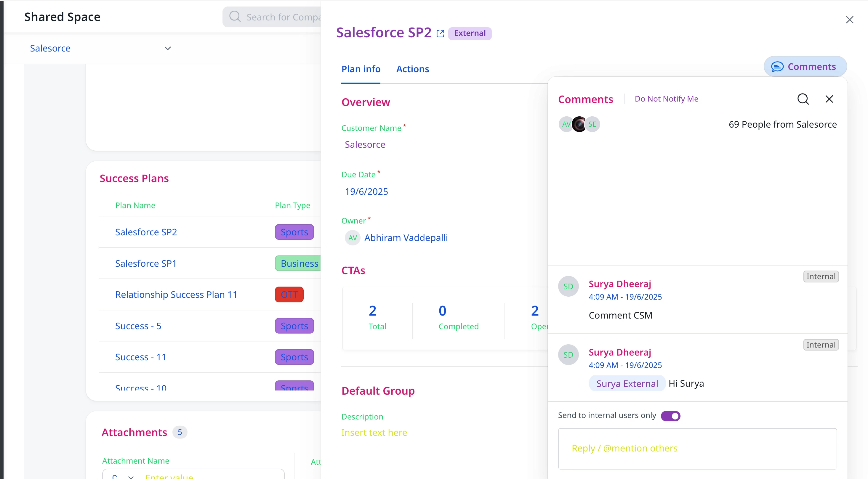The height and width of the screenshot is (479, 868).
Task: Open Salesforce SP2 in new window icon
Action: tap(440, 33)
